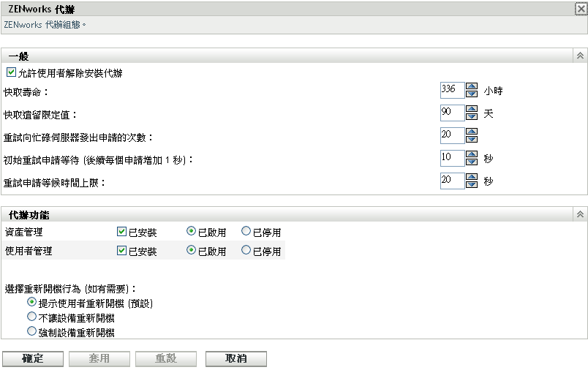Click the 使用者管理 row label
Image resolution: width=588 pixels, height=389 pixels.
[29, 251]
